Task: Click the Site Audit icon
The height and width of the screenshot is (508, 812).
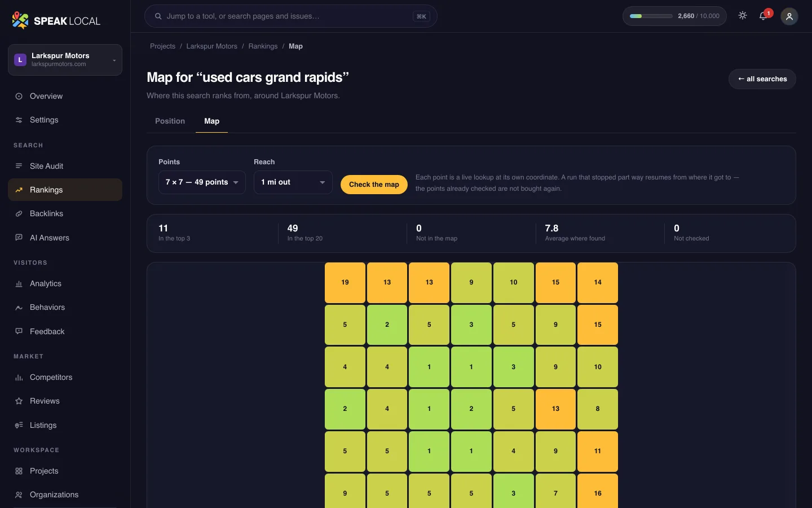Action: (19, 167)
